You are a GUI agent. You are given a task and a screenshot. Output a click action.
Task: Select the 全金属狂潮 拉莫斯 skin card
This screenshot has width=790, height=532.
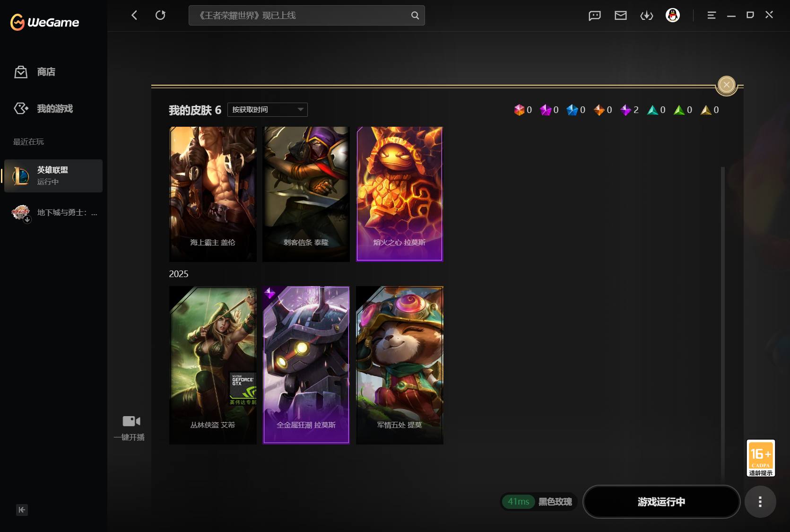(306, 365)
